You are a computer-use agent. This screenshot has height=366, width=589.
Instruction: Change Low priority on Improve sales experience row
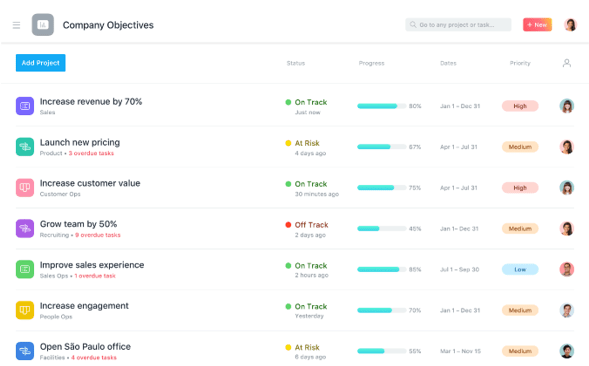coord(520,269)
